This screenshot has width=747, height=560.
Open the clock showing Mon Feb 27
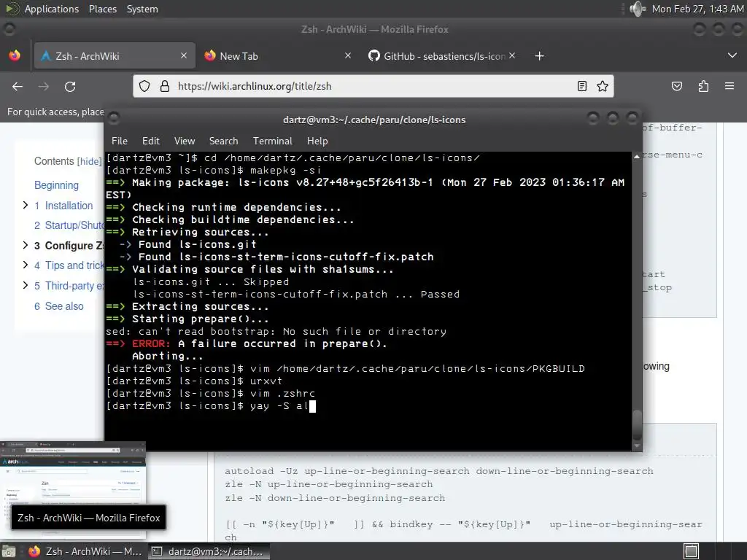point(697,9)
